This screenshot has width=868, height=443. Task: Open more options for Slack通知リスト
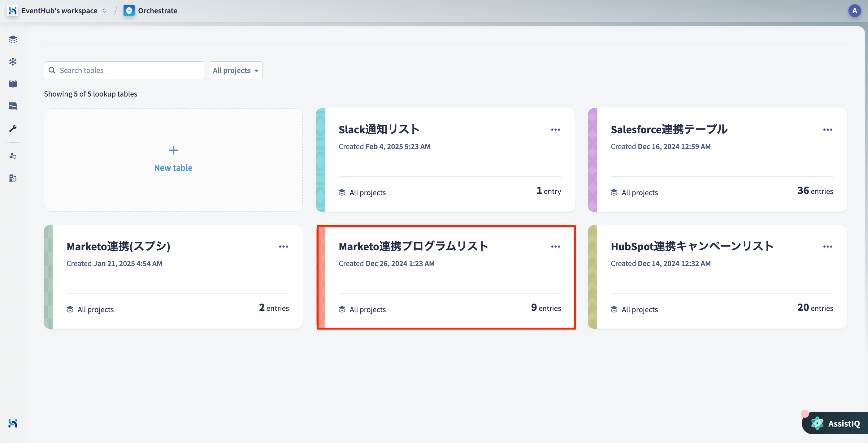tap(555, 130)
